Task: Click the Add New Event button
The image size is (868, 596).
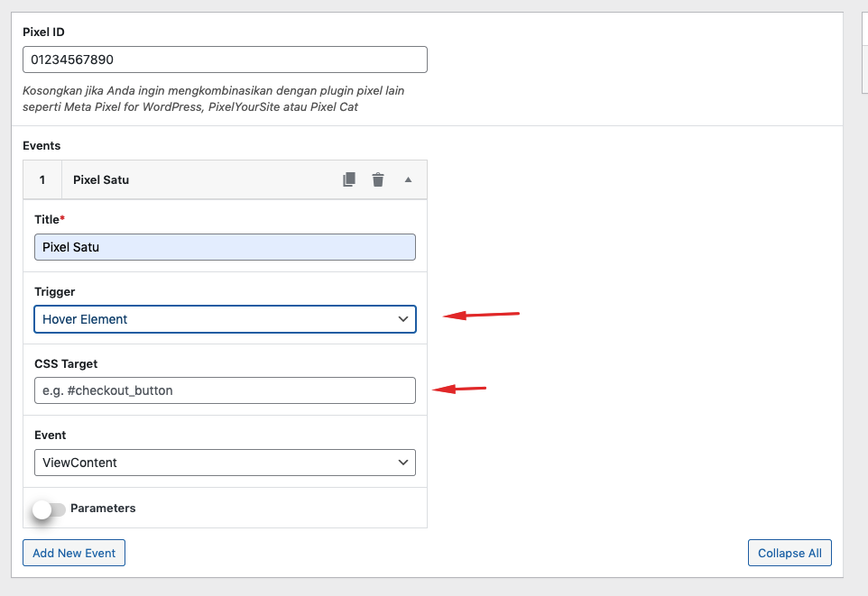Action: pyautogui.click(x=74, y=553)
